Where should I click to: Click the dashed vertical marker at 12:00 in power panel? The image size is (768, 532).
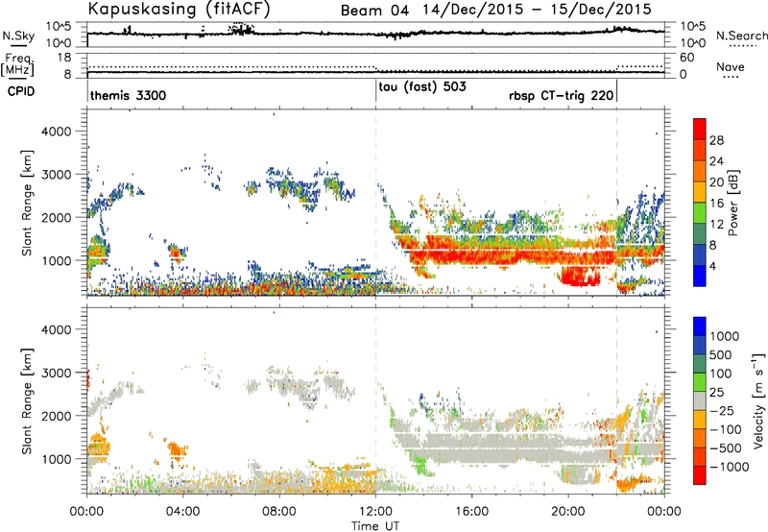point(375,203)
